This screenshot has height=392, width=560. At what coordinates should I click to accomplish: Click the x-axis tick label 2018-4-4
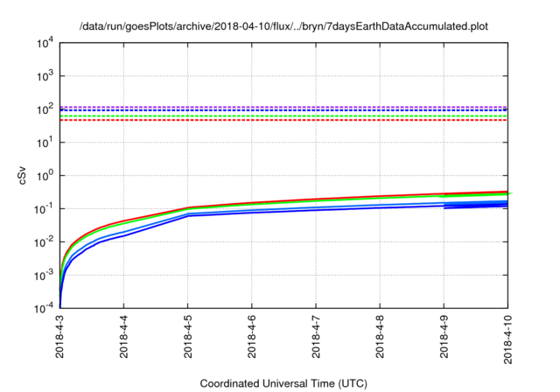(123, 337)
